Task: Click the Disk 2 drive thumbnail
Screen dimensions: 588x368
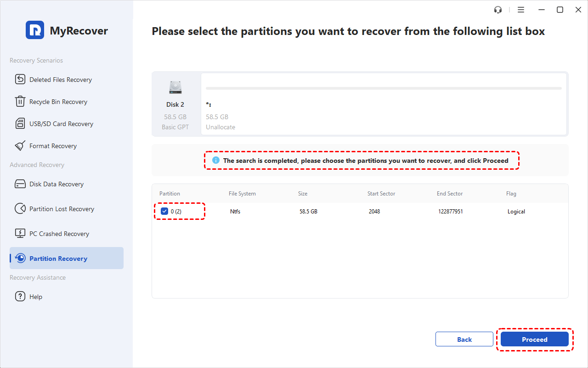Action: coord(175,87)
